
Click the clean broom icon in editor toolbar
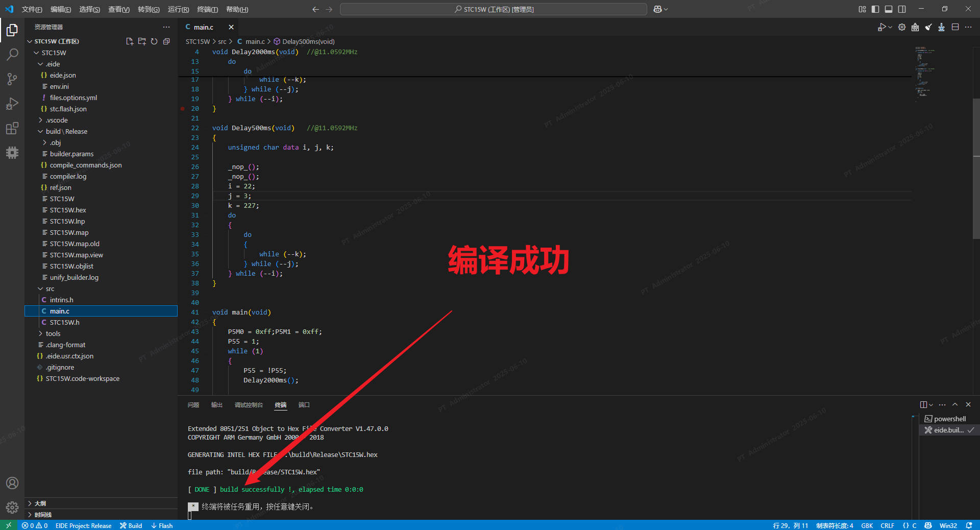pos(928,27)
